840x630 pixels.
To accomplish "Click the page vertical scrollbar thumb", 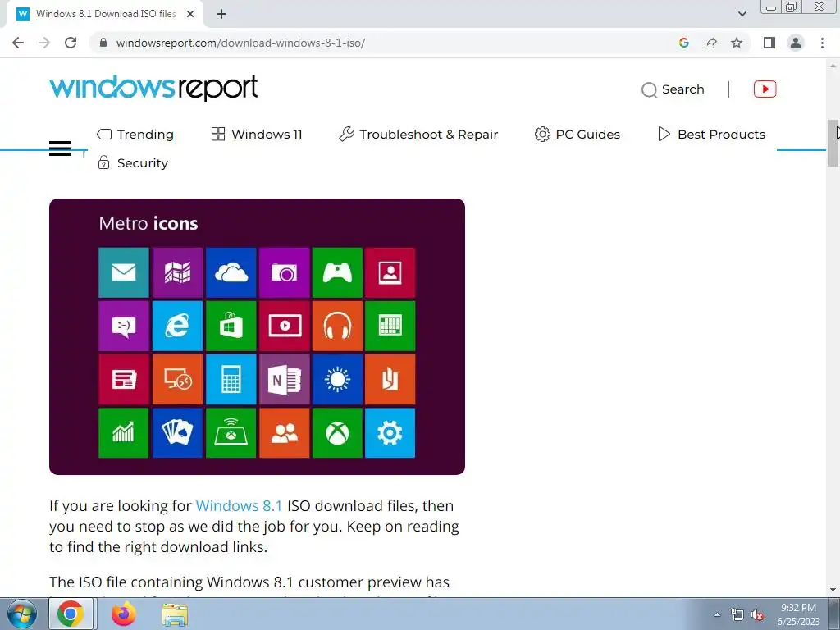I will 833,143.
